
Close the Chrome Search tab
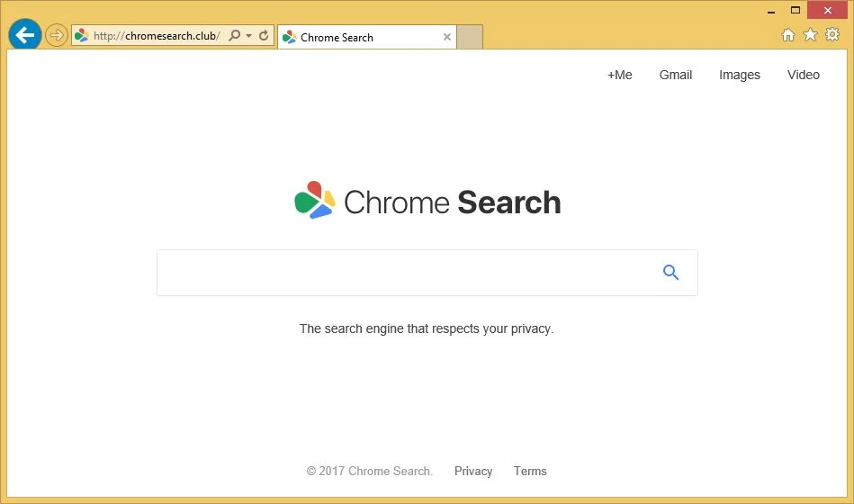[x=446, y=37]
